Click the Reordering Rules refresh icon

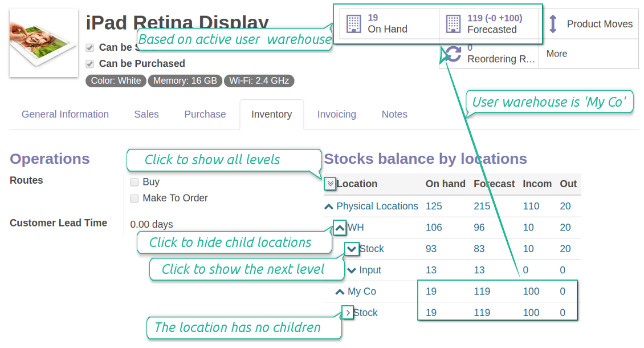454,54
